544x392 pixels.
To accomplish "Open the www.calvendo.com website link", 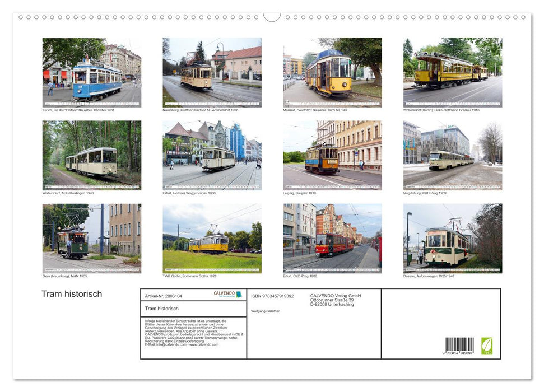I will 204,344.
